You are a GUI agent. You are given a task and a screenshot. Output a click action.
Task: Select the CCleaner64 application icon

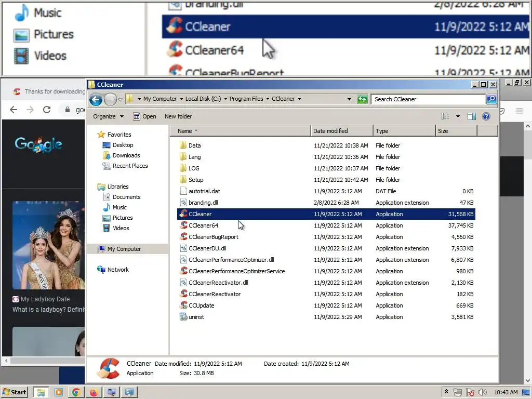pos(183,225)
